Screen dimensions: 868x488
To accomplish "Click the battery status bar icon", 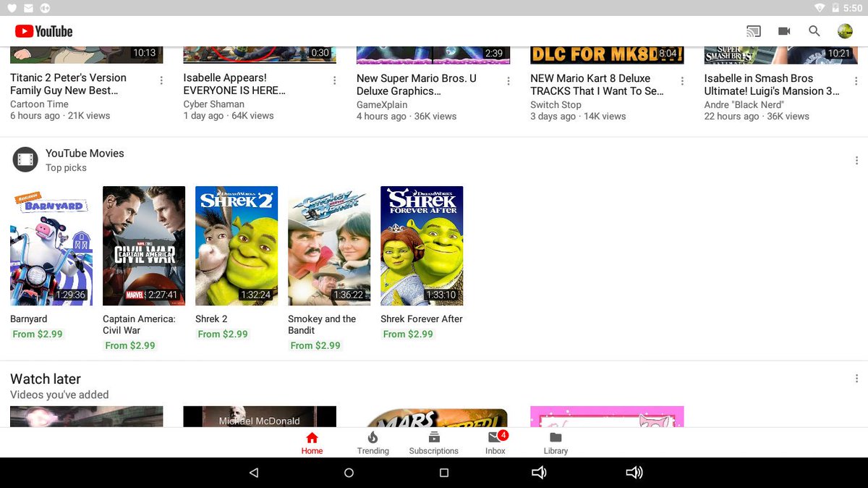I will pos(834,8).
